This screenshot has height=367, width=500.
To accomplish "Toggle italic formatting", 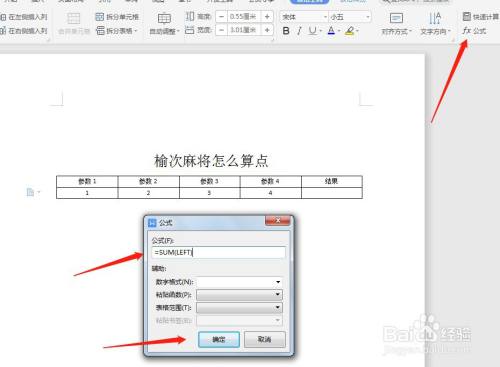I will 299,31.
